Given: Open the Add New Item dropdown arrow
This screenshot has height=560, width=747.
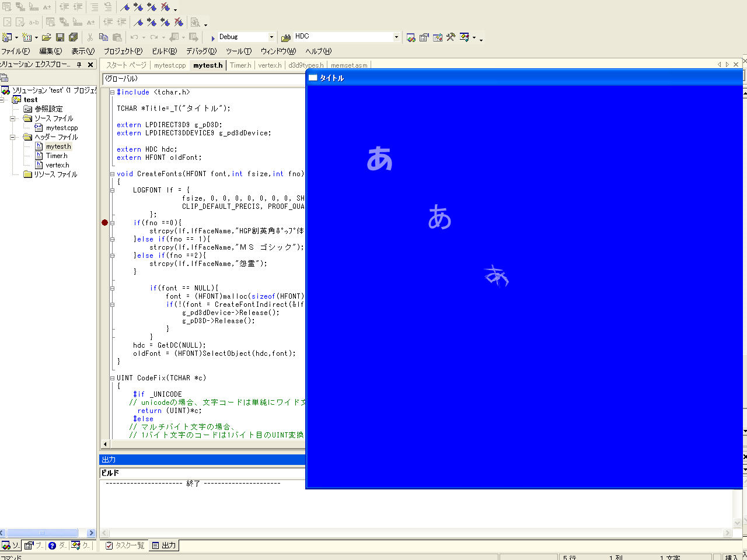Looking at the screenshot, I should tap(36, 37).
